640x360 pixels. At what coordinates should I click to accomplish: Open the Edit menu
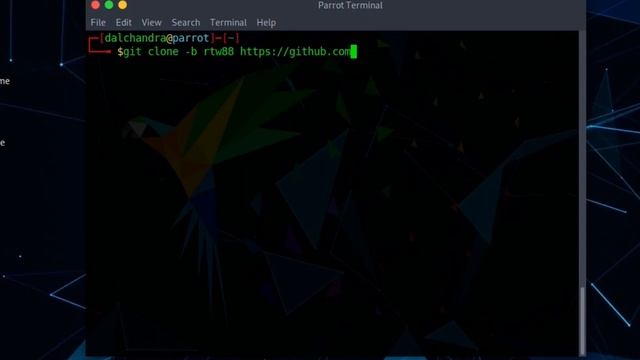(x=123, y=22)
